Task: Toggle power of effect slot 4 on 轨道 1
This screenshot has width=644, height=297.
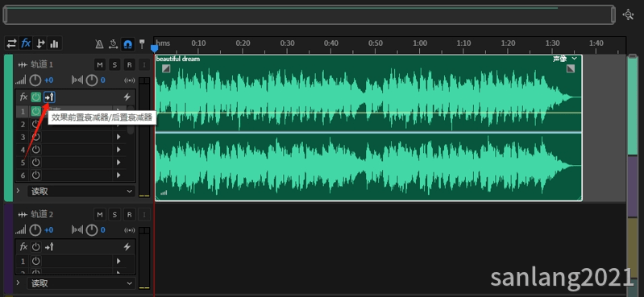Action: coord(36,150)
